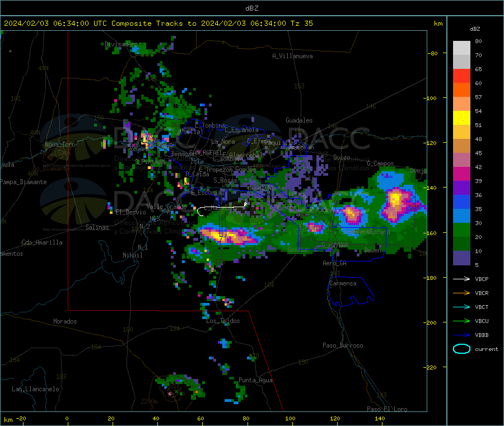Select the bright yellow 51-54 dBZ swatch
This screenshot has height=426, width=504.
pos(461,118)
